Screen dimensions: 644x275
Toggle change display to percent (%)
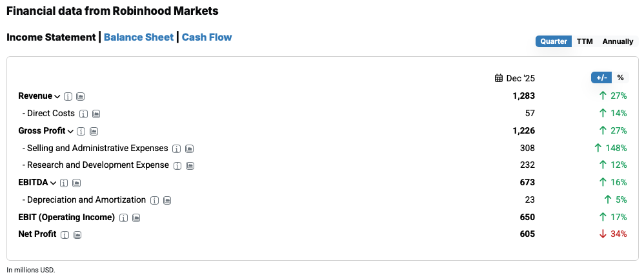coord(620,77)
